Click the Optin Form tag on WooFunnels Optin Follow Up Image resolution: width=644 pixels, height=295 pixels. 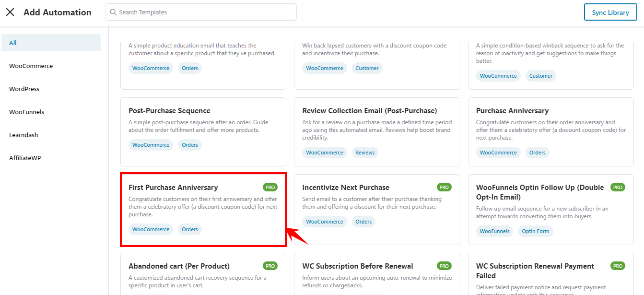pyautogui.click(x=536, y=231)
